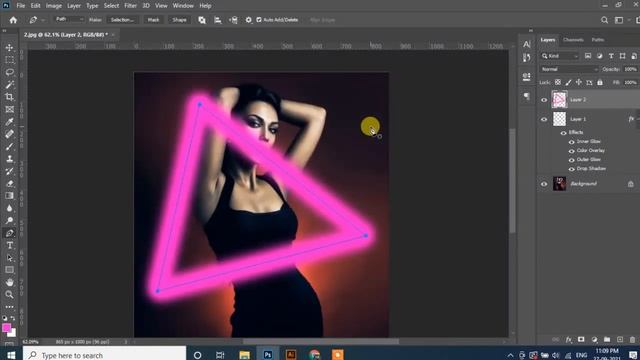Hide Layer 1 with its eye icon
This screenshot has height=360, width=640.
point(544,120)
